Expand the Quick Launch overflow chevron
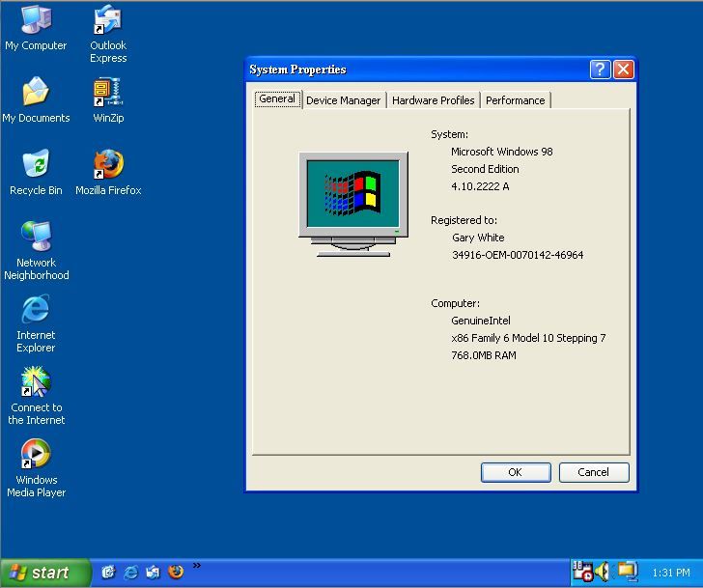The width and height of the screenshot is (703, 588). [196, 567]
